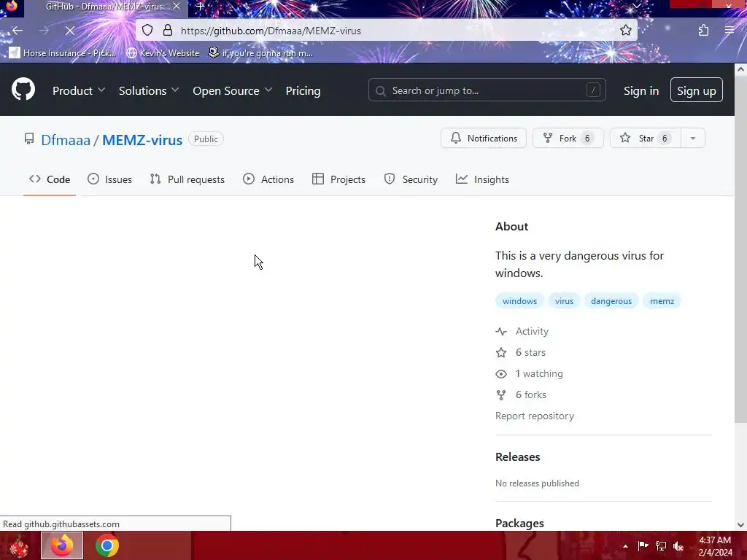Open Firefox extensions menu
Screen dimensions: 747x560
pyautogui.click(x=703, y=31)
